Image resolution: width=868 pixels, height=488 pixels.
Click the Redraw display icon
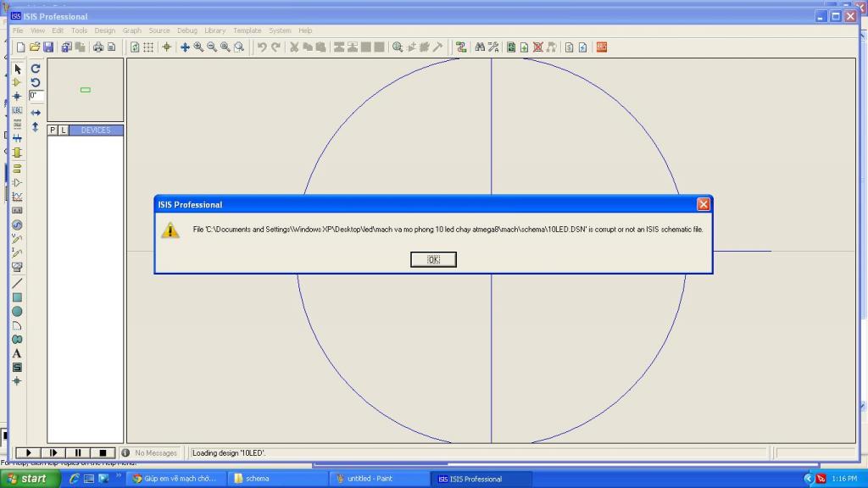[x=135, y=47]
